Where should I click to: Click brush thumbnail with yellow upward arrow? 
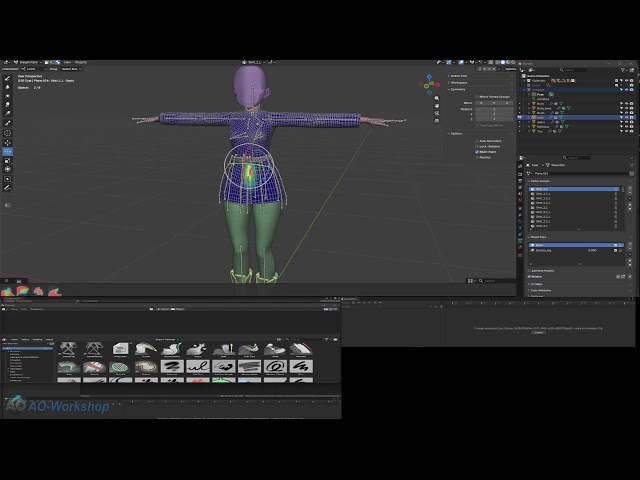pos(224,350)
